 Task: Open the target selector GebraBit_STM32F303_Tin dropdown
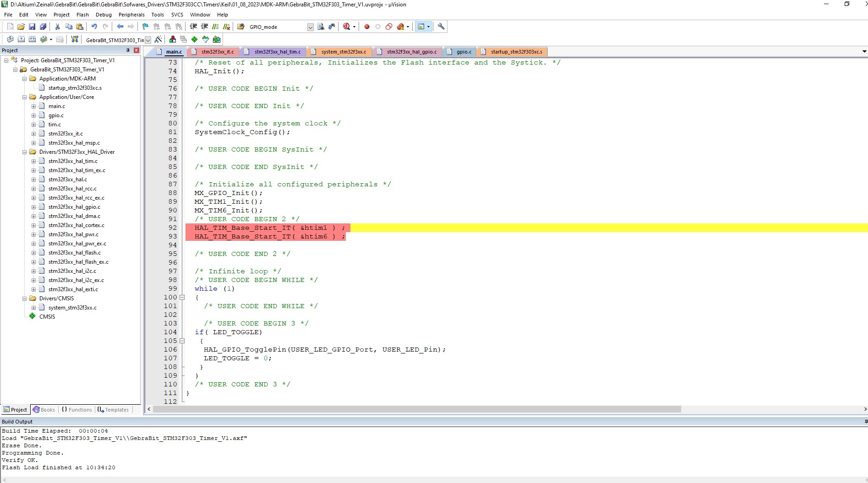click(148, 40)
